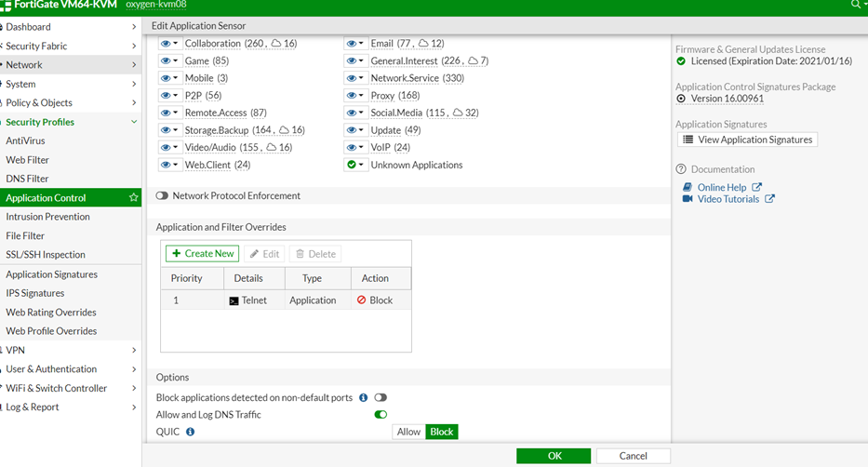The height and width of the screenshot is (467, 868).
Task: Click the Create New override button
Action: (x=202, y=253)
